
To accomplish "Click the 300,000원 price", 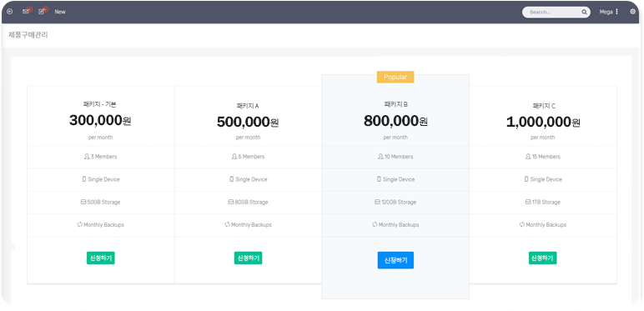I will point(100,121).
